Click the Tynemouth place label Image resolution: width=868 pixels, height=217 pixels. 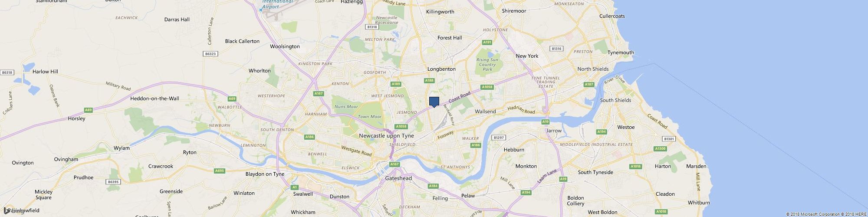[x=621, y=53]
